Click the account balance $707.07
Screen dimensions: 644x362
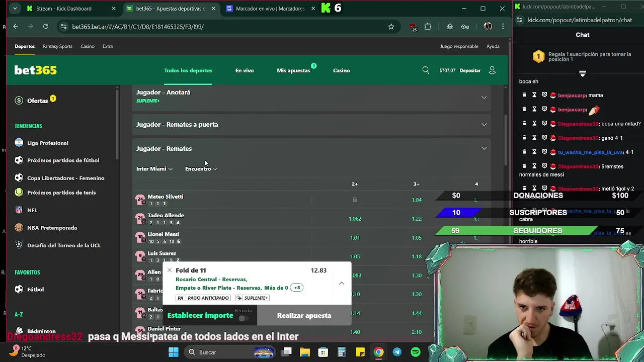coord(447,70)
